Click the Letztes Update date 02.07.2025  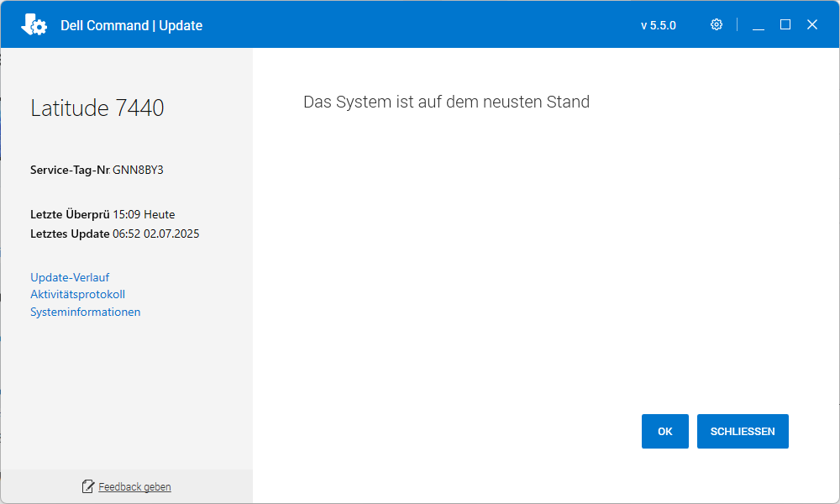point(171,234)
